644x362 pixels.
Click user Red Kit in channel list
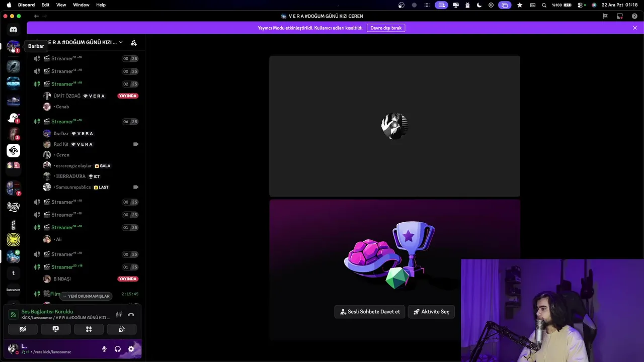click(91, 144)
